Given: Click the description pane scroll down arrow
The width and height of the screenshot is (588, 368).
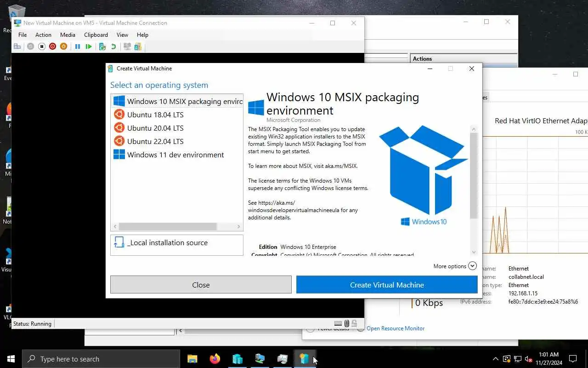Looking at the screenshot, I should point(474,252).
